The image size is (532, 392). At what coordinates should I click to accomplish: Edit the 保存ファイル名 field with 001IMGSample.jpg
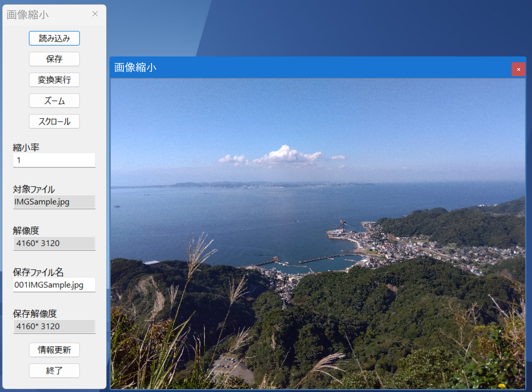coord(54,285)
